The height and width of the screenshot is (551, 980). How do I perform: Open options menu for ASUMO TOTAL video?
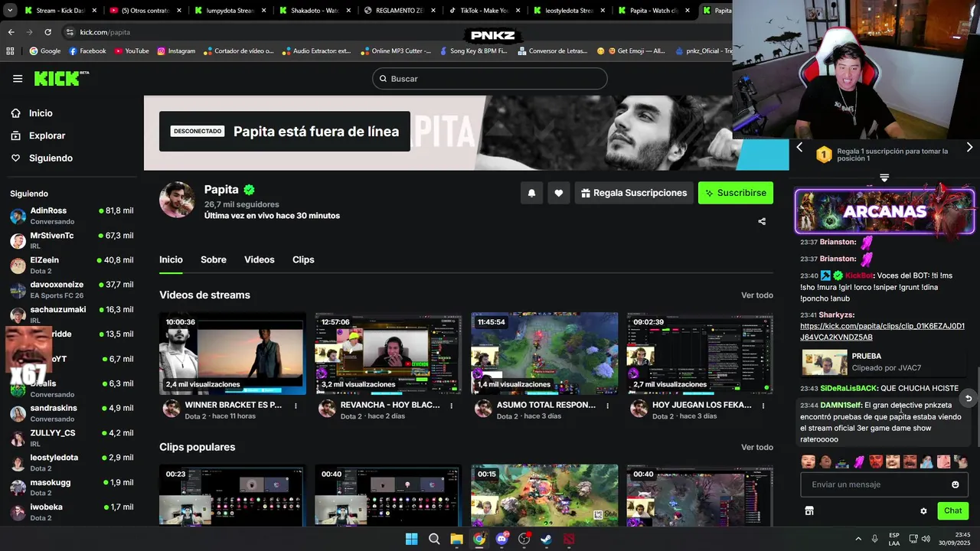607,406
